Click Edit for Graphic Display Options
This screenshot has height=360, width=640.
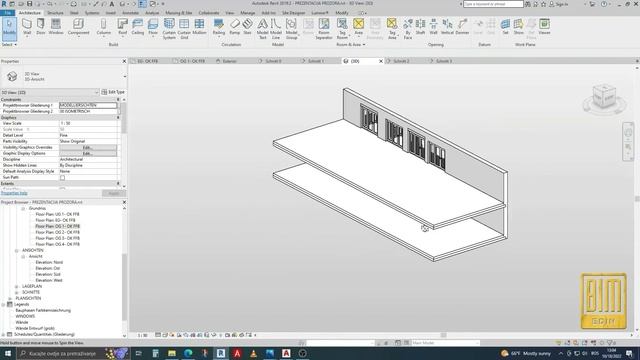[88, 153]
